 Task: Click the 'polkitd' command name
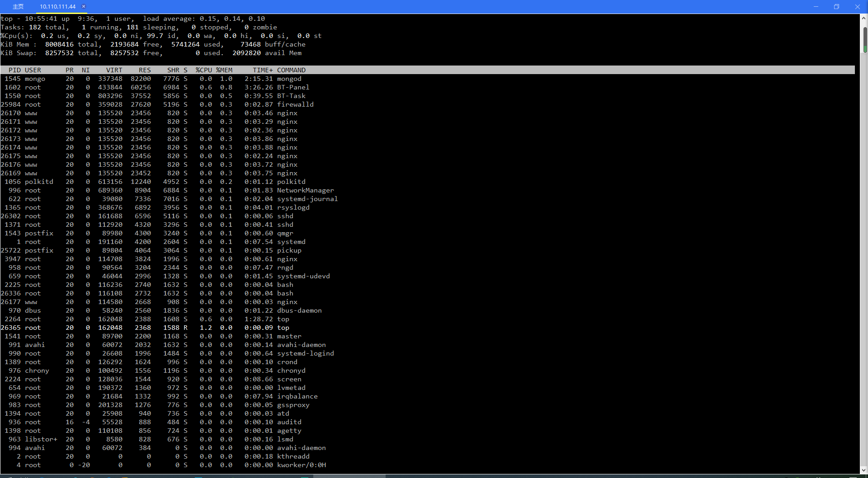coord(291,182)
